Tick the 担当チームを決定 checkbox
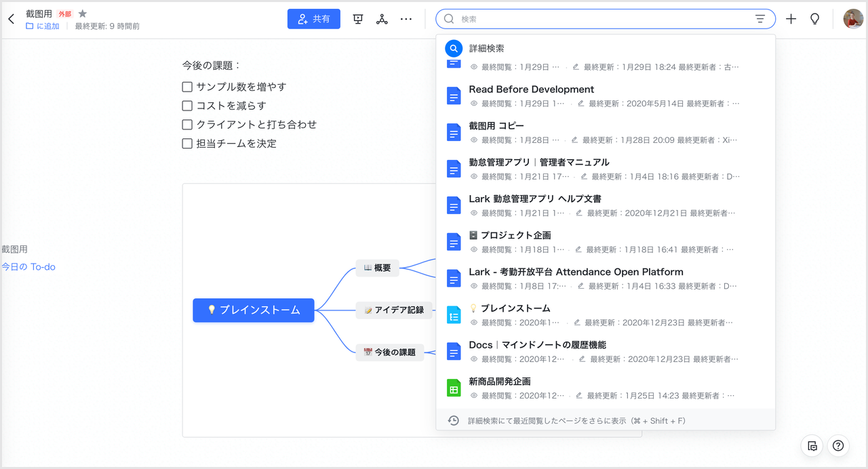Viewport: 868px width, 469px height. (x=188, y=144)
